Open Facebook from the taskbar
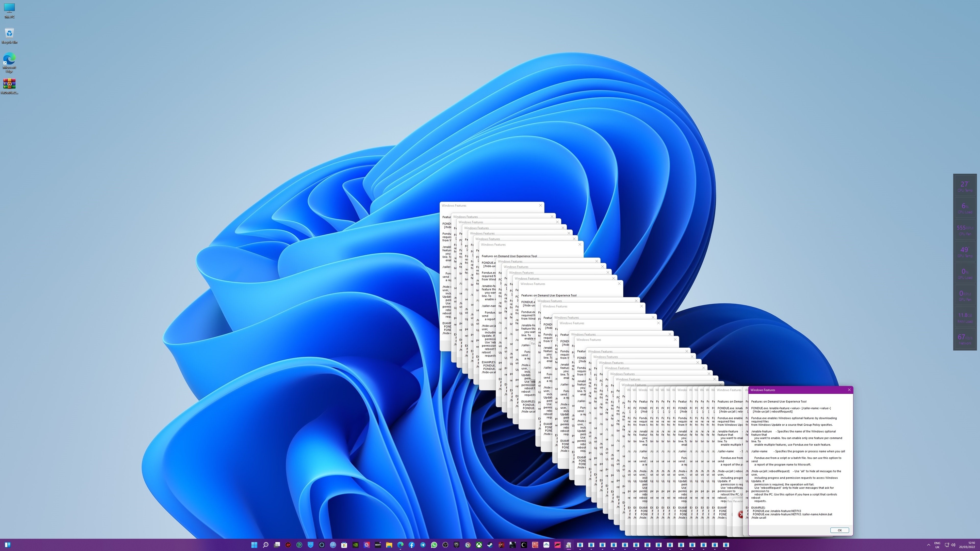The image size is (980, 551). [412, 545]
